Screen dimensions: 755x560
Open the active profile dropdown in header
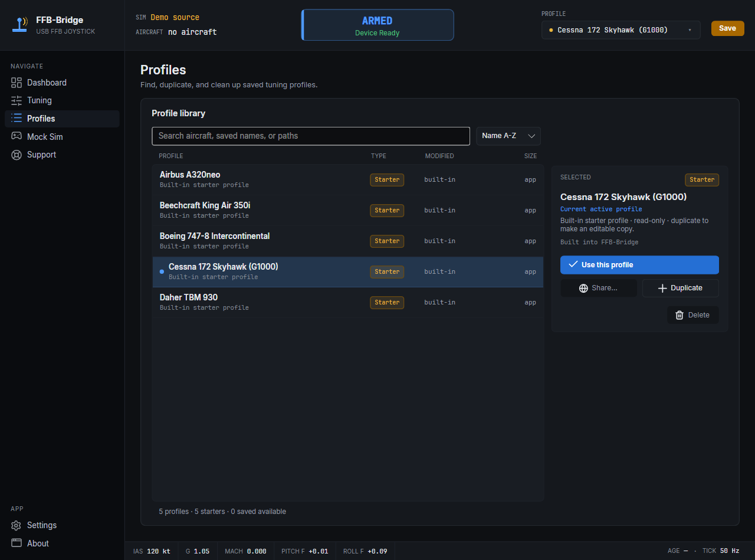pyautogui.click(x=621, y=30)
